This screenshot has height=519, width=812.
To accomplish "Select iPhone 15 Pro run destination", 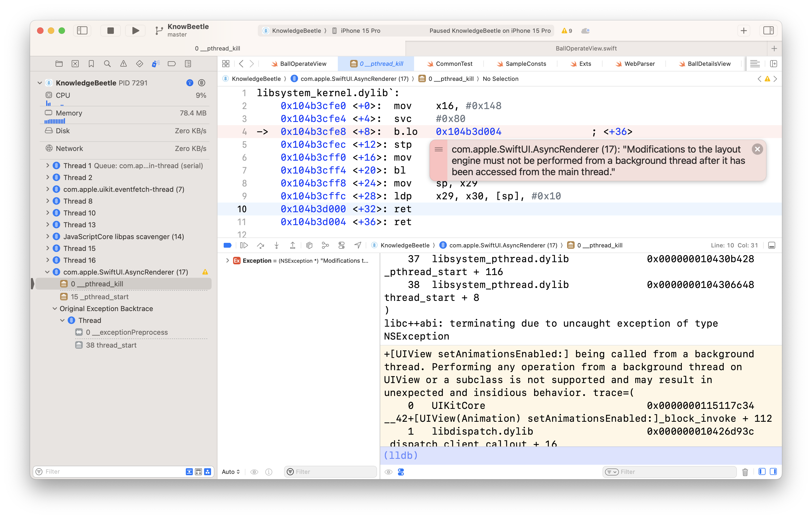I will pyautogui.click(x=356, y=31).
